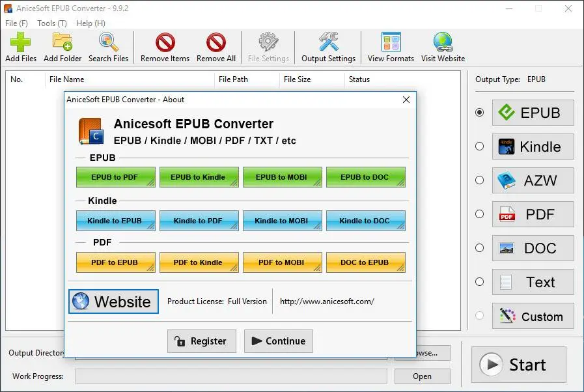Screen dimensions: 584x392
Task: Click the book logo in About dialog
Action: pyautogui.click(x=91, y=131)
